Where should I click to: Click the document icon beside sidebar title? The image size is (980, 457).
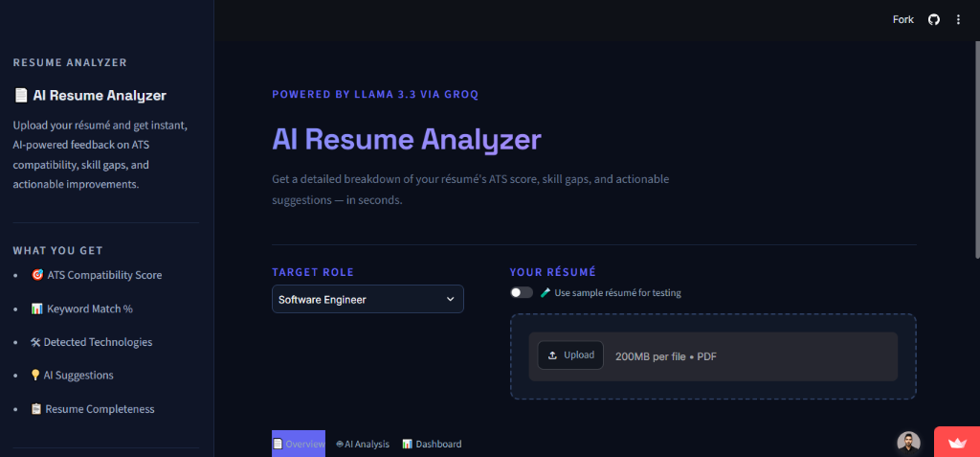pos(21,96)
